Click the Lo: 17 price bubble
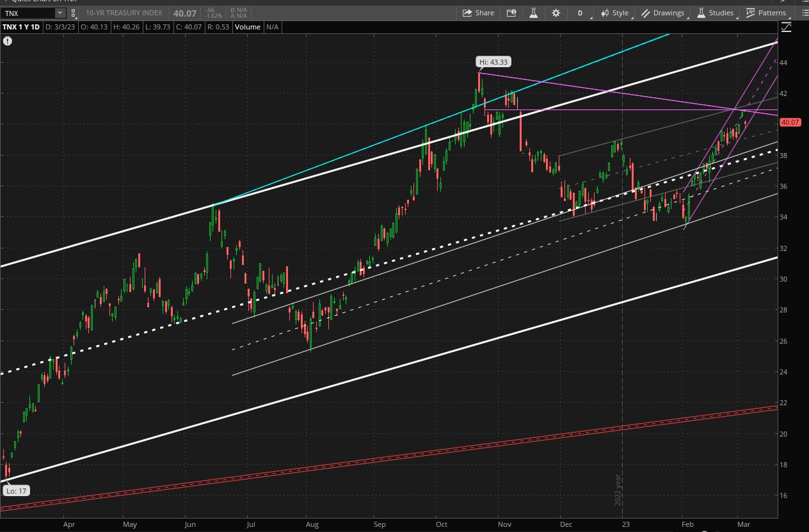 point(15,491)
